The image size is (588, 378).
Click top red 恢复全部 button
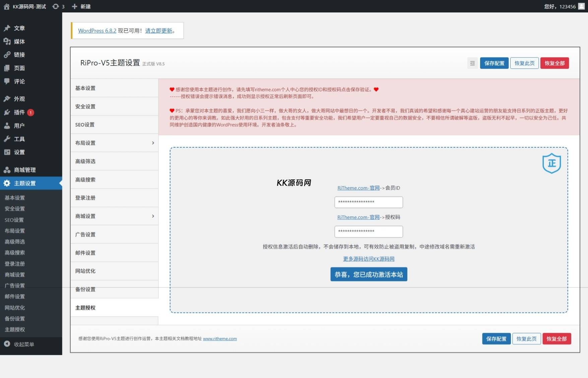pyautogui.click(x=554, y=63)
